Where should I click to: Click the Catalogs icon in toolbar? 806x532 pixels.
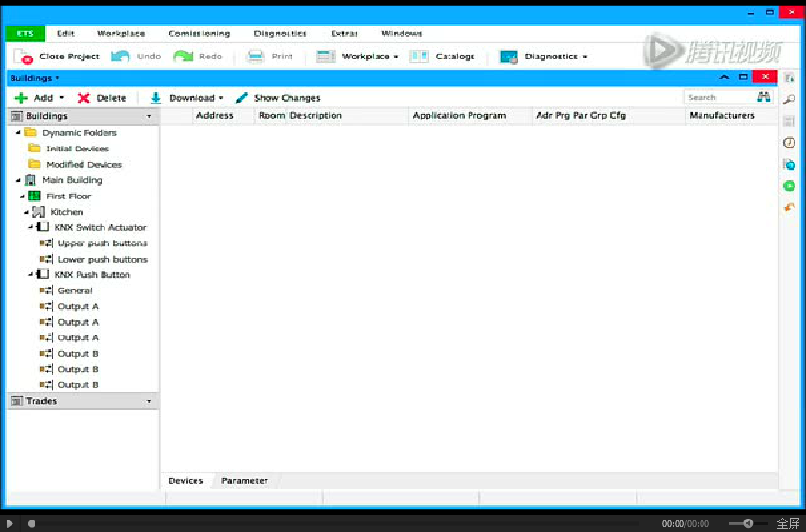(x=419, y=57)
